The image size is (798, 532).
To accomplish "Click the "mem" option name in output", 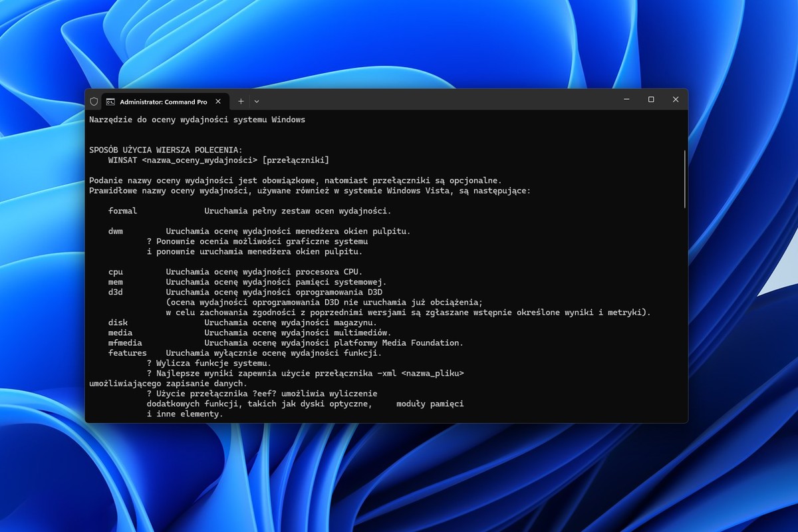I will pos(116,282).
